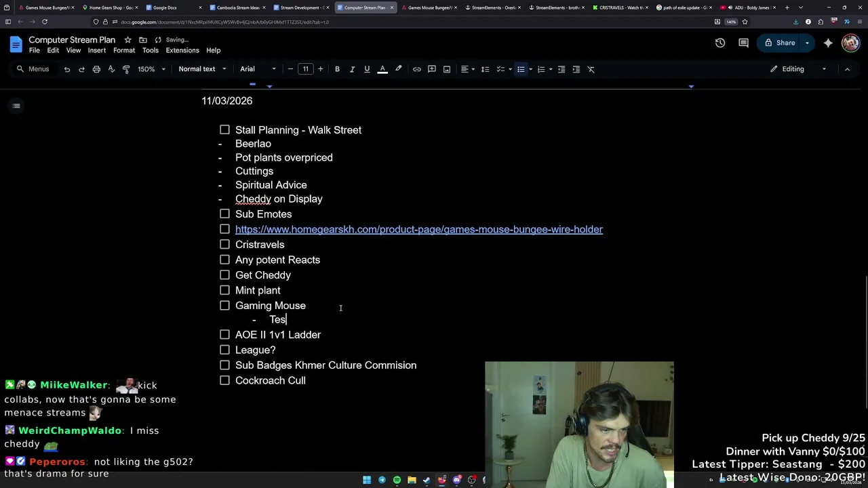Run spelling and grammar check
Screen dimensions: 868x488
111,69
